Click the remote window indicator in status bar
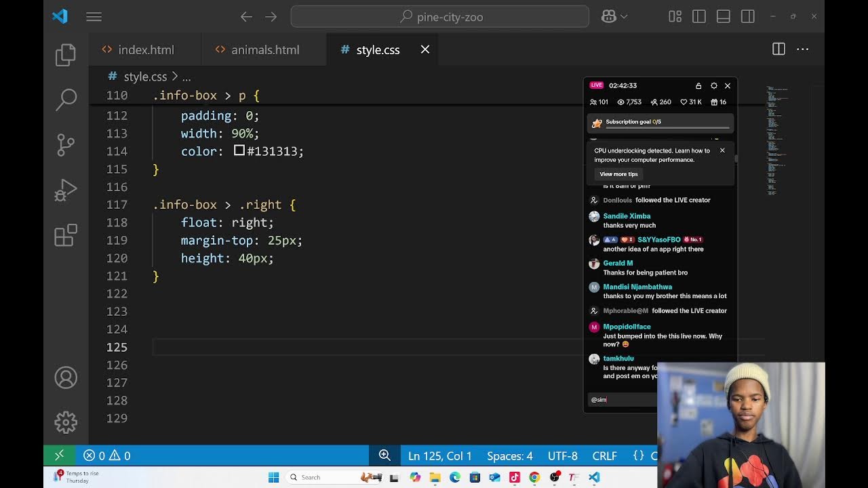The height and width of the screenshot is (488, 868). click(x=59, y=455)
